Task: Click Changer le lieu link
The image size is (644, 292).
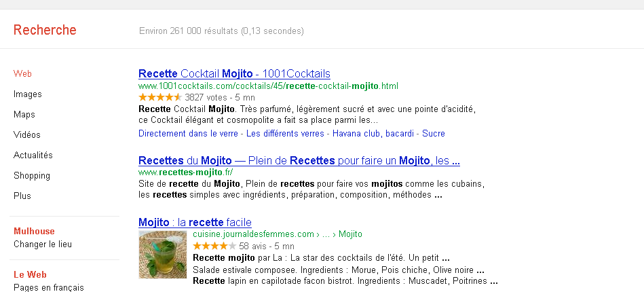Action: point(43,244)
